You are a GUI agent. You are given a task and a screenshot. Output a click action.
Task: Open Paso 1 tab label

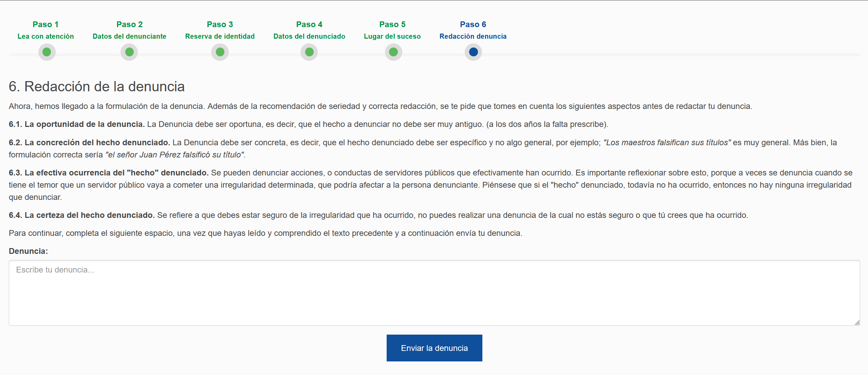45,24
